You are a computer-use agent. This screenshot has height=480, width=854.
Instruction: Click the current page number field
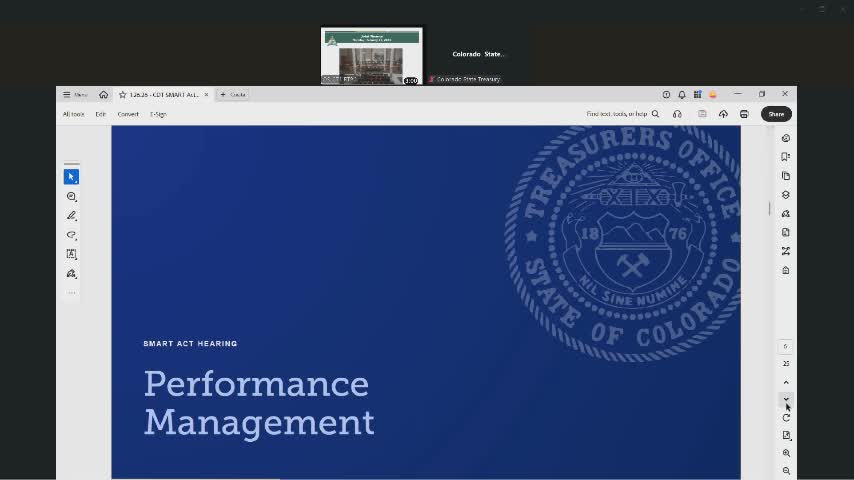click(785, 347)
